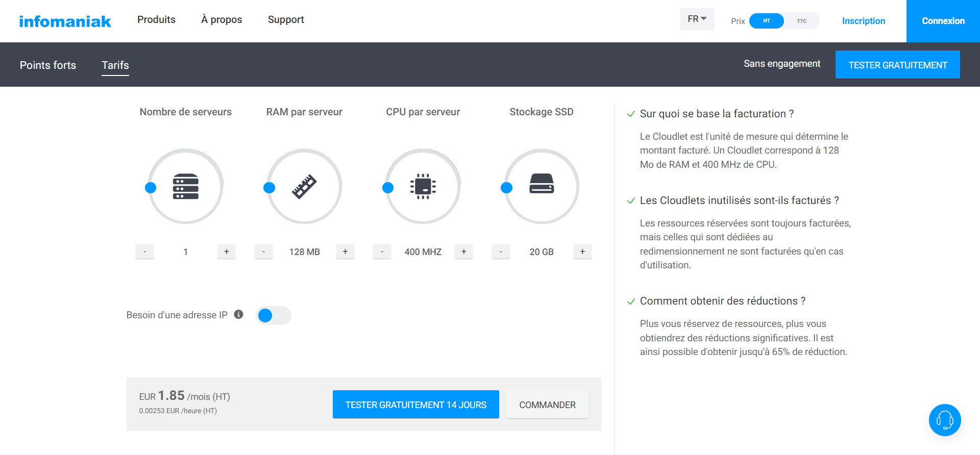This screenshot has width=980, height=455.
Task: Click the CPU dial slider handle
Action: (x=388, y=188)
